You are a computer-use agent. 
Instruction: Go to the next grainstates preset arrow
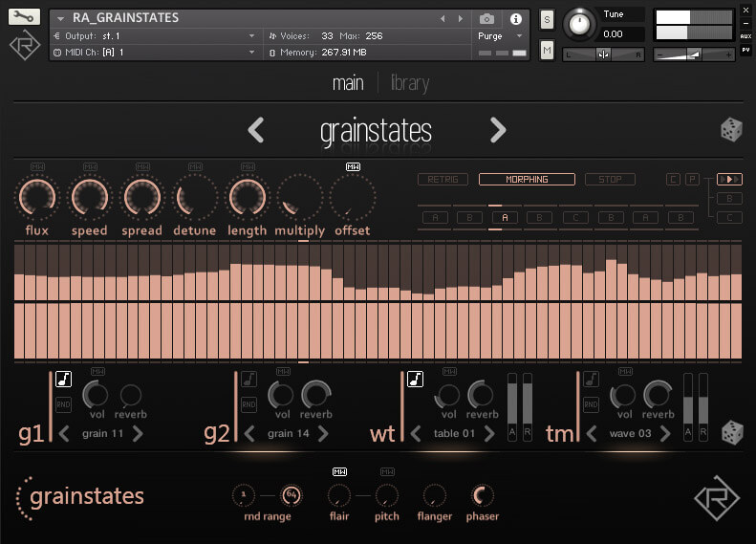[498, 131]
